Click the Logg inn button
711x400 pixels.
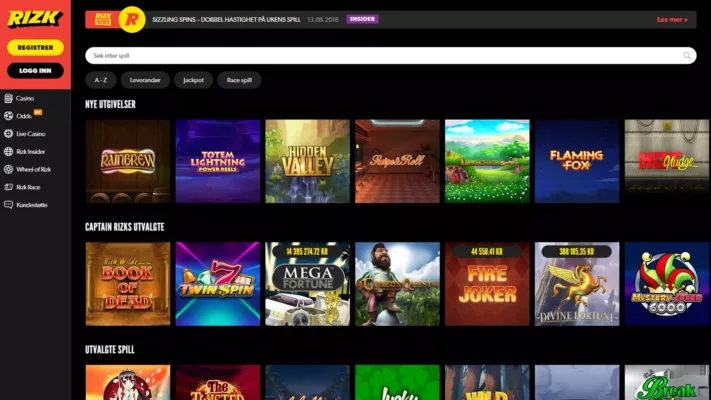[x=35, y=71]
